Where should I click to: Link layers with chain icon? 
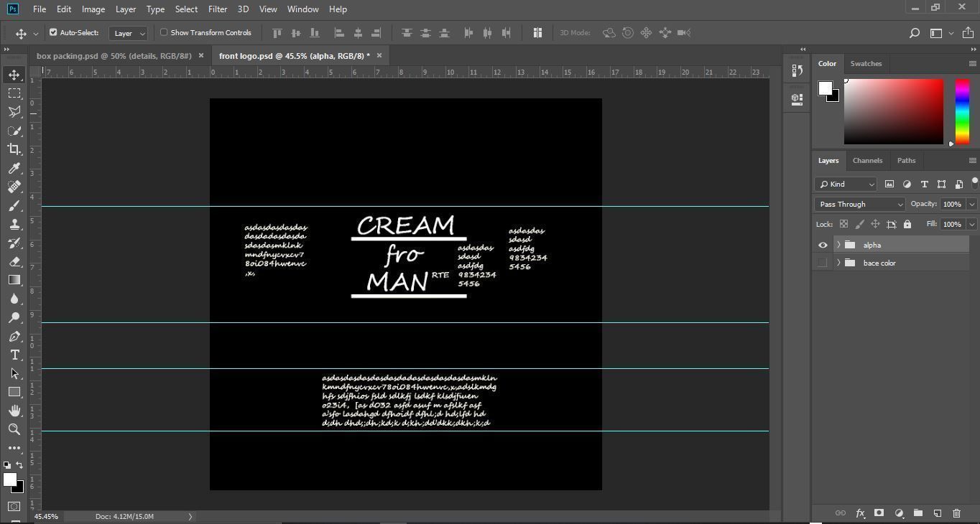(840, 513)
